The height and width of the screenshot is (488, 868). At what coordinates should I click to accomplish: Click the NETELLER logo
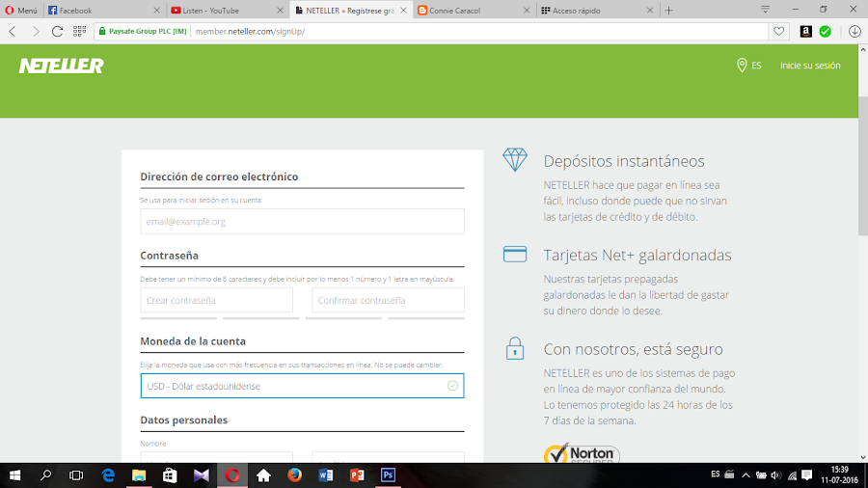(62, 66)
